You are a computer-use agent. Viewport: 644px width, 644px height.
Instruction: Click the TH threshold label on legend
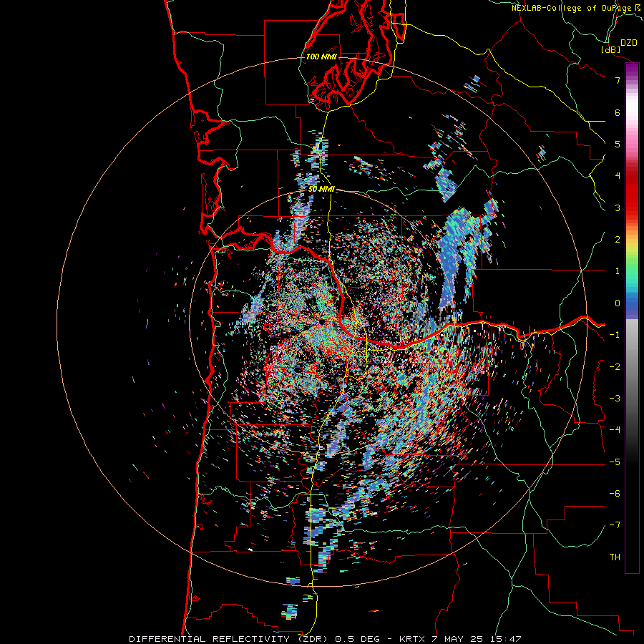click(615, 557)
